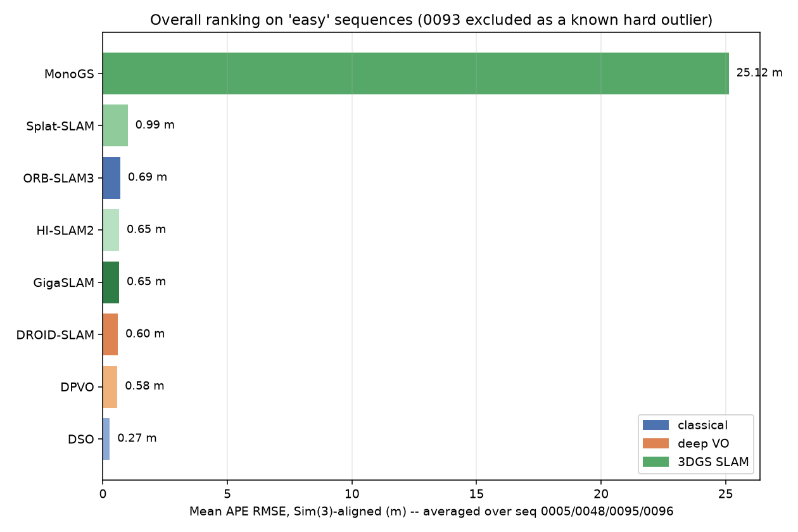Click the classical legend blue swatch

655,426
